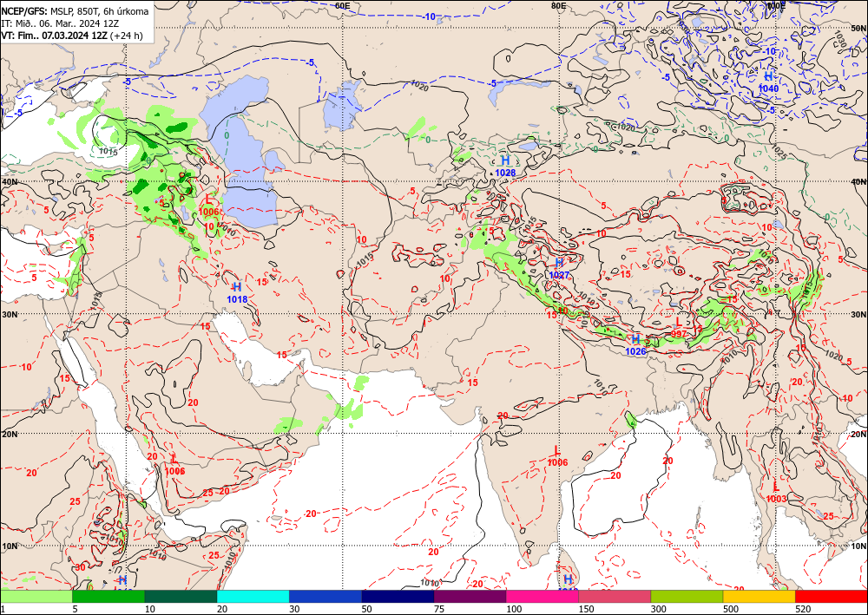Click the H 1027 high pressure marker

559,268
